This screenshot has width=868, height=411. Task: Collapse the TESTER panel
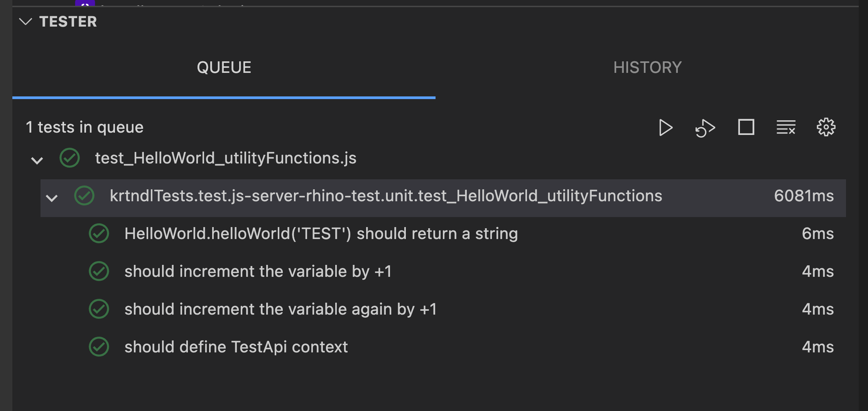coord(25,22)
